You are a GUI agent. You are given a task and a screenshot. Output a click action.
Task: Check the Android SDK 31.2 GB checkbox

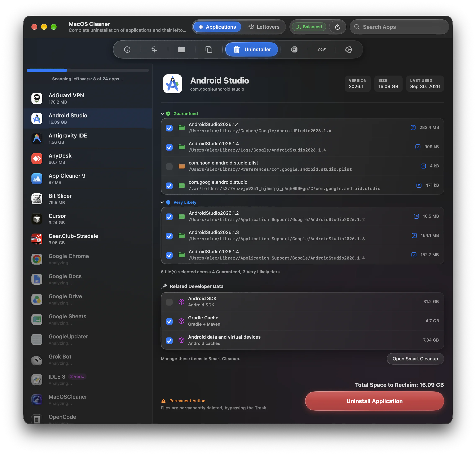point(169,302)
